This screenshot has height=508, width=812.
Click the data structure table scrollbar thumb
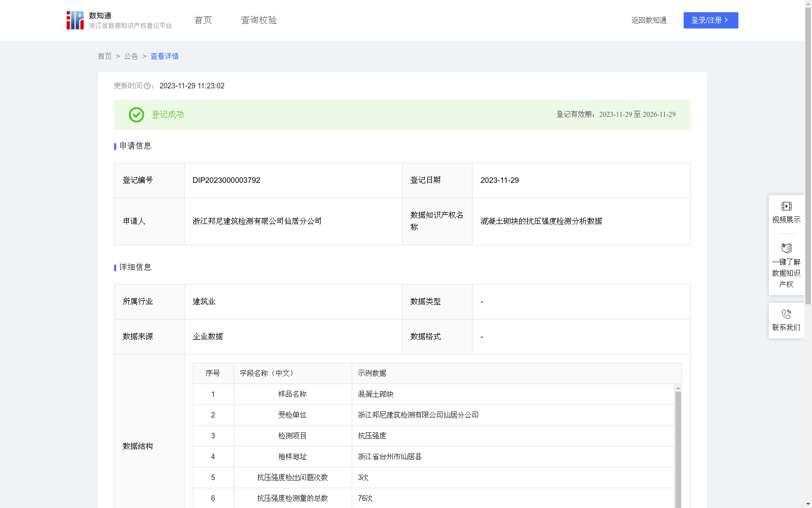coord(678,450)
